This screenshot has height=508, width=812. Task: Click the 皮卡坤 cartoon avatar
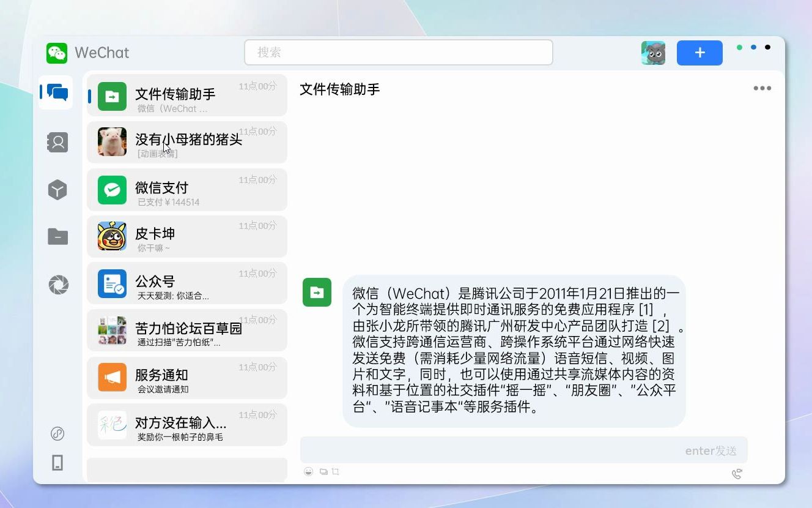click(112, 236)
